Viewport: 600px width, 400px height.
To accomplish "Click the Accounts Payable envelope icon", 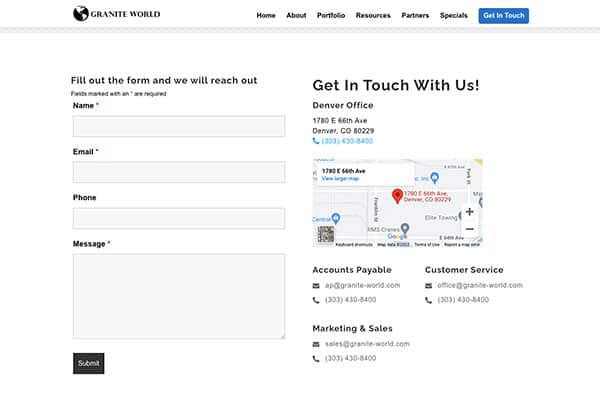I will [316, 286].
